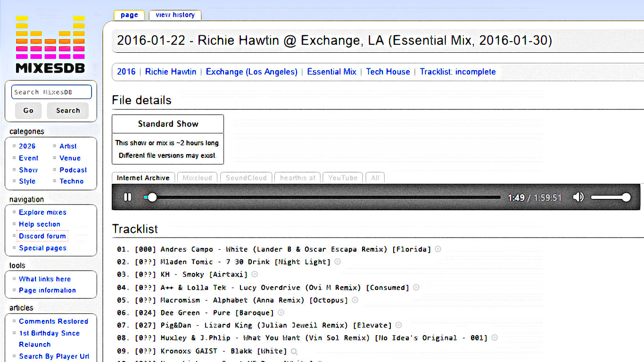Pause the currently playing mix
Viewport: 644px width, 362px height.
click(128, 197)
